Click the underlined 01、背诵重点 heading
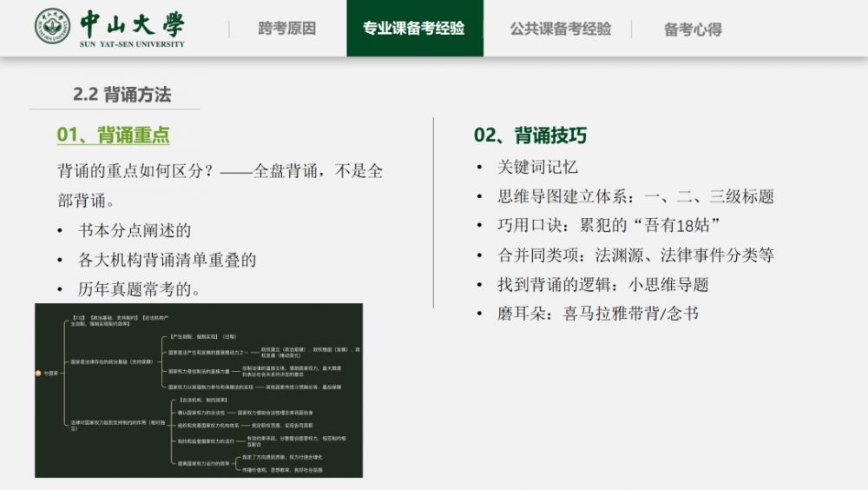The image size is (868, 490). tap(113, 135)
